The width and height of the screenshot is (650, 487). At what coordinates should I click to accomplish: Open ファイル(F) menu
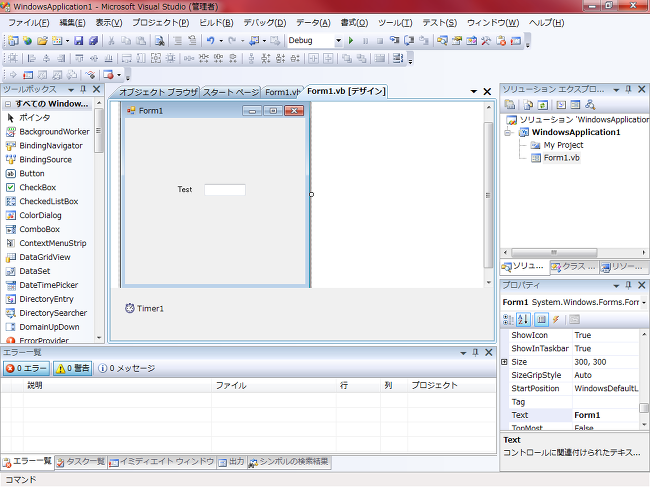point(29,23)
